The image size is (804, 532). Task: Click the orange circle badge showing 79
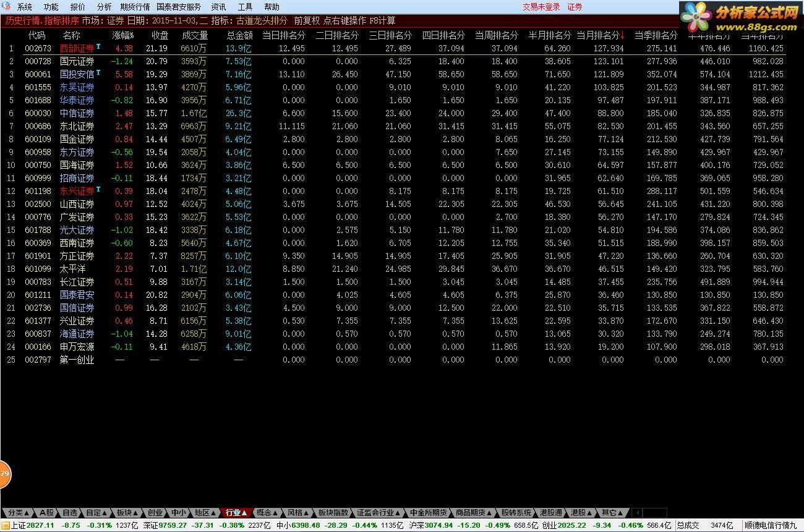pos(4,474)
